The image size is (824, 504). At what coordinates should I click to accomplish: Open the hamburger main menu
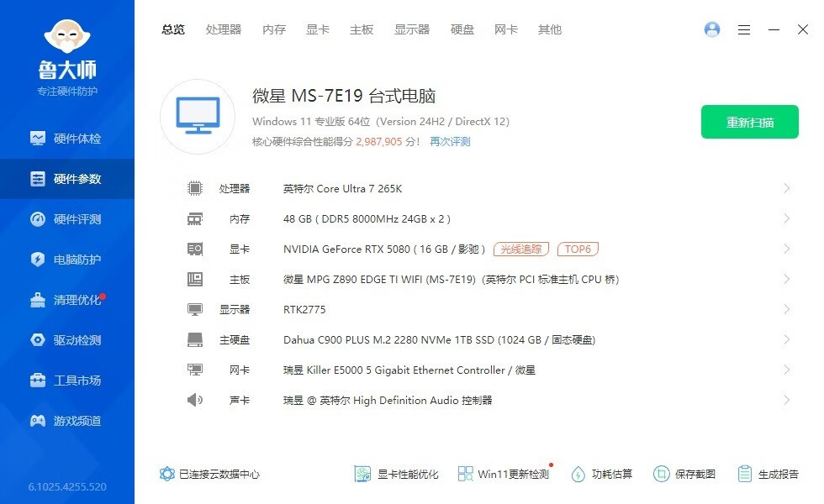743,30
